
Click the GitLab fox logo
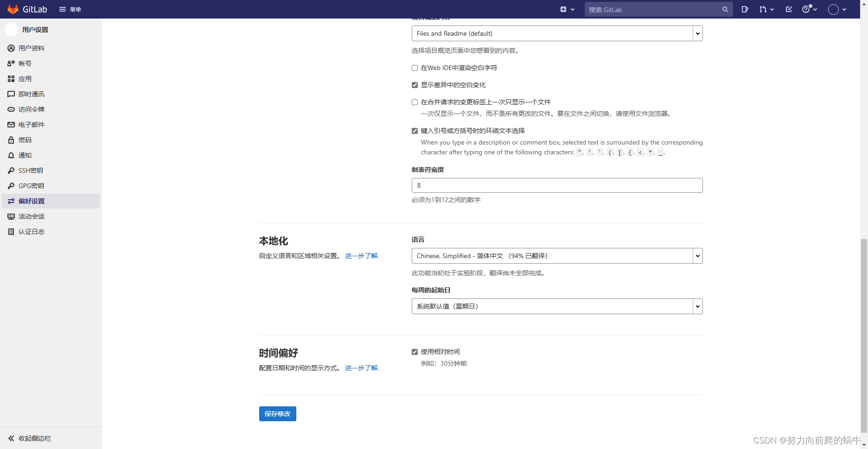click(13, 9)
